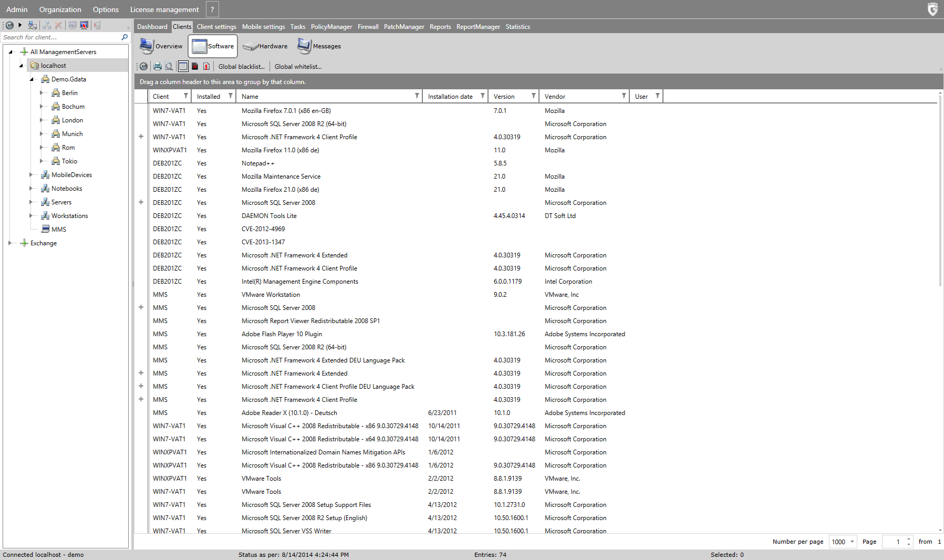Switch to the Client settings tab
The image size is (944, 560).
click(x=216, y=27)
